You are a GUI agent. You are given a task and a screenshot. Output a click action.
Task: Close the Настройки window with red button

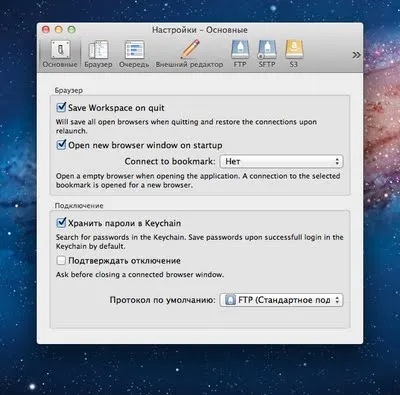click(46, 30)
